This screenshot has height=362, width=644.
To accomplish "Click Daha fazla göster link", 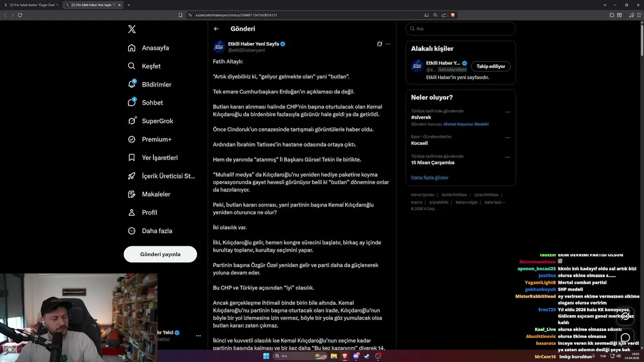I will [x=430, y=177].
